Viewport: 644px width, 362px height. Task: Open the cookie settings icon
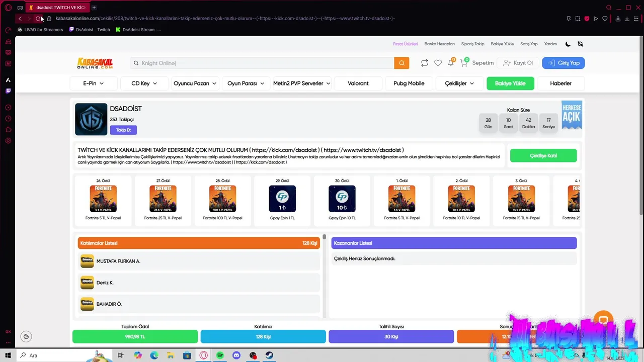[x=26, y=336]
